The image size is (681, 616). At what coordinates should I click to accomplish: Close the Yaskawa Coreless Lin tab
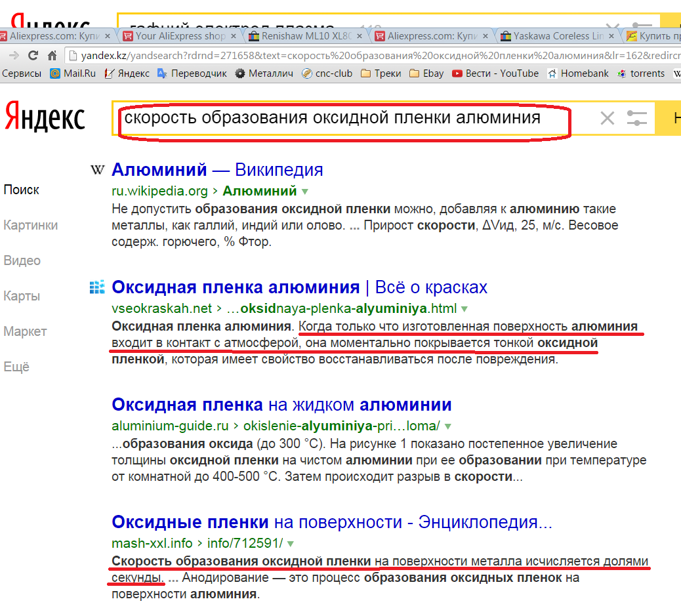[x=611, y=36]
